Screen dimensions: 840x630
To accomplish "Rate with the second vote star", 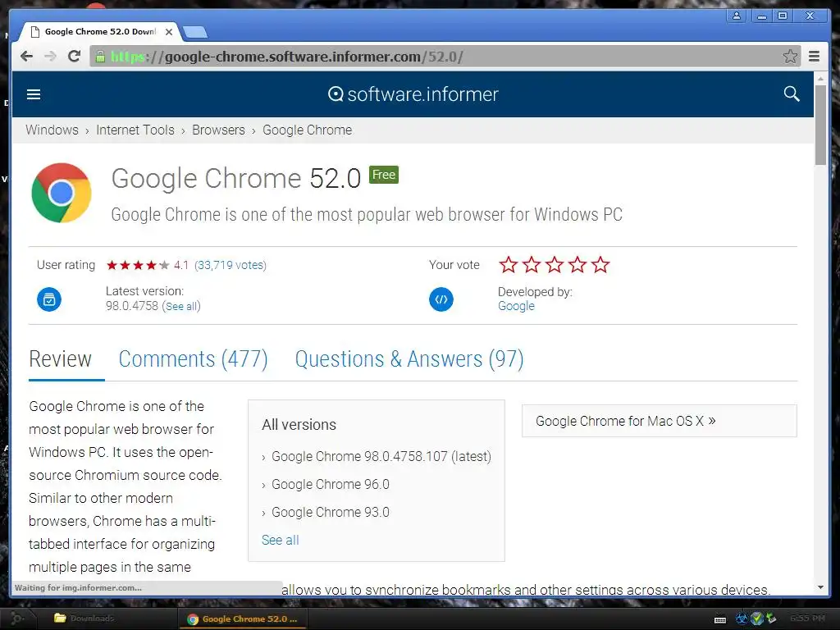I will (532, 265).
